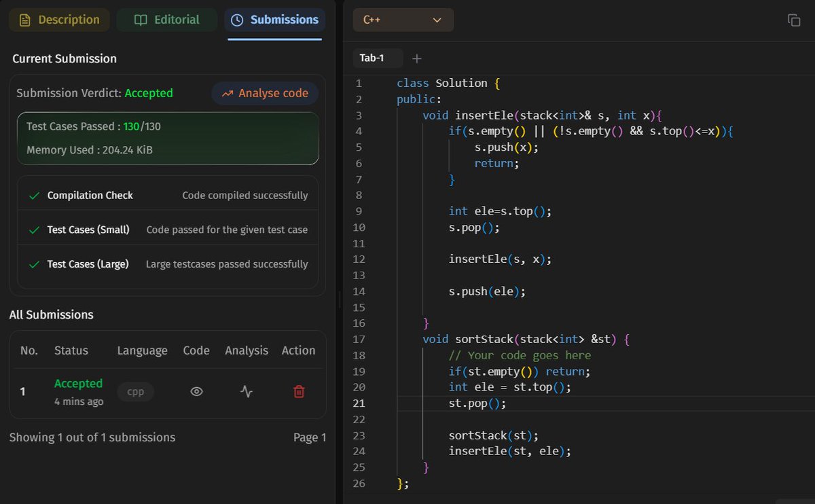
Task: Click the Current Submission heading
Action: (65, 58)
